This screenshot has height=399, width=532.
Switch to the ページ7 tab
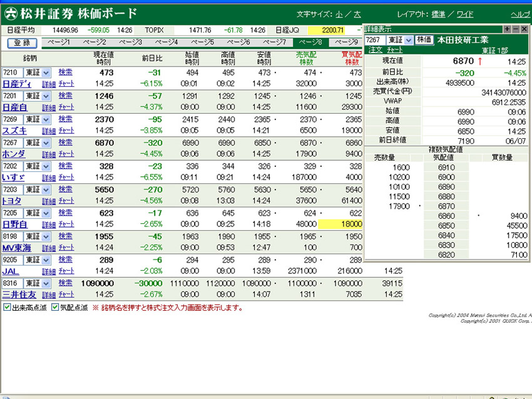pos(275,43)
